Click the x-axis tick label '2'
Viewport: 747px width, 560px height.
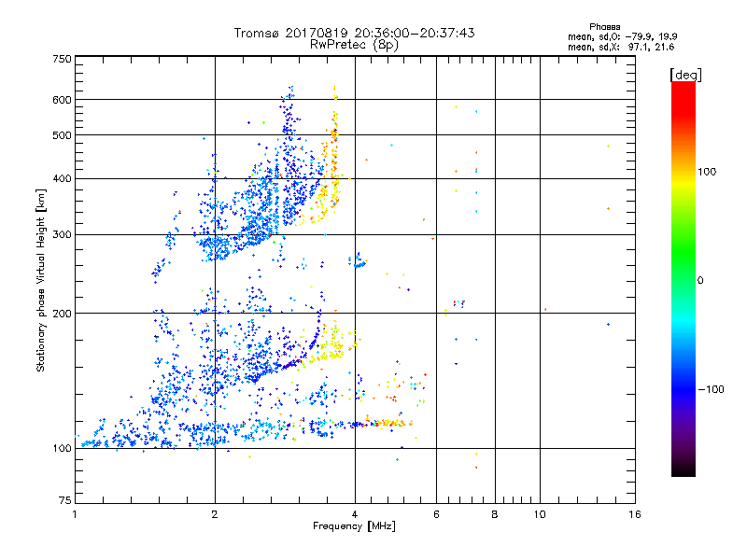point(215,514)
